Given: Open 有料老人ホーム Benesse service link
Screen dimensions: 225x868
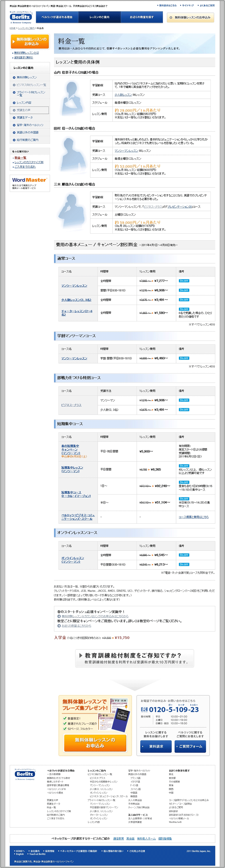Looking at the screenshot, I should [146, 838].
